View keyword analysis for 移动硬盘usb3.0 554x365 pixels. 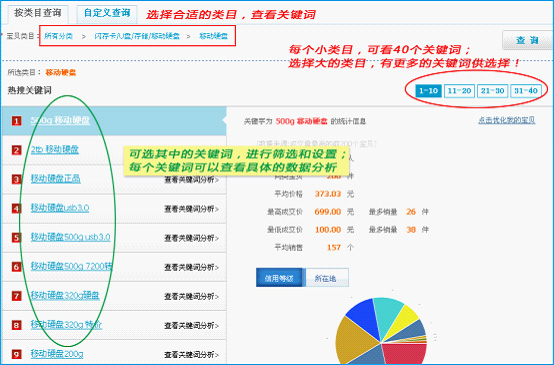pos(191,209)
